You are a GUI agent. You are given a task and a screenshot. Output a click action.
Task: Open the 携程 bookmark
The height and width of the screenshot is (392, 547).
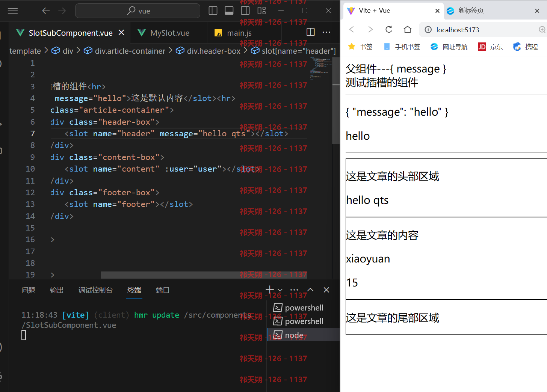(x=526, y=47)
